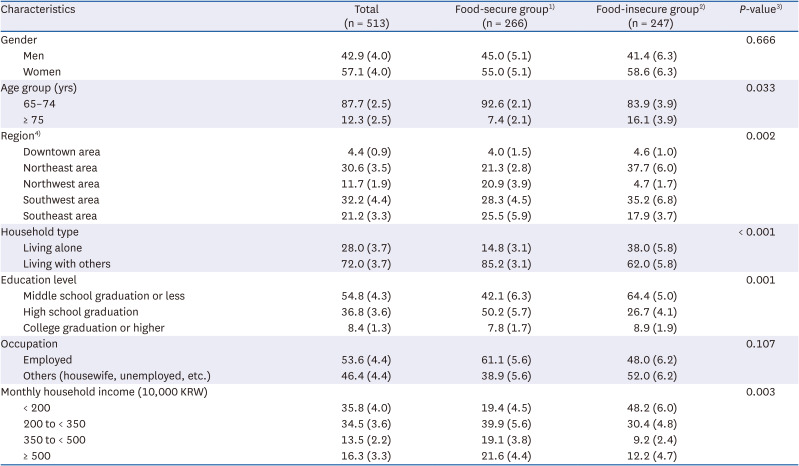Click the 'Characteristics' column header
799x466 pixels.
pyautogui.click(x=41, y=8)
